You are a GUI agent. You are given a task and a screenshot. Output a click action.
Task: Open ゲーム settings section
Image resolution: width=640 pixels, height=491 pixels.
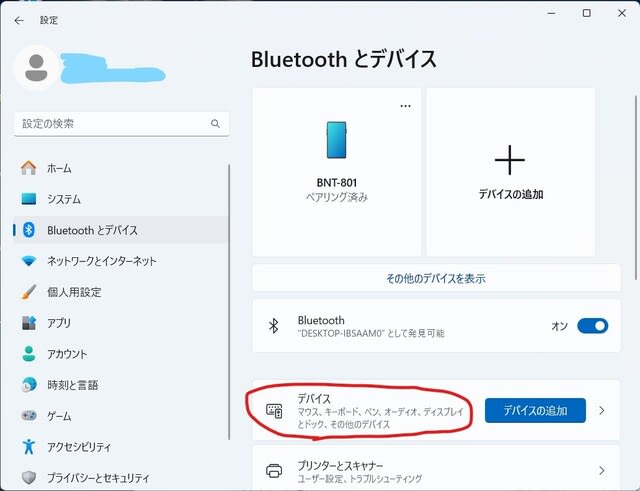tap(121, 415)
